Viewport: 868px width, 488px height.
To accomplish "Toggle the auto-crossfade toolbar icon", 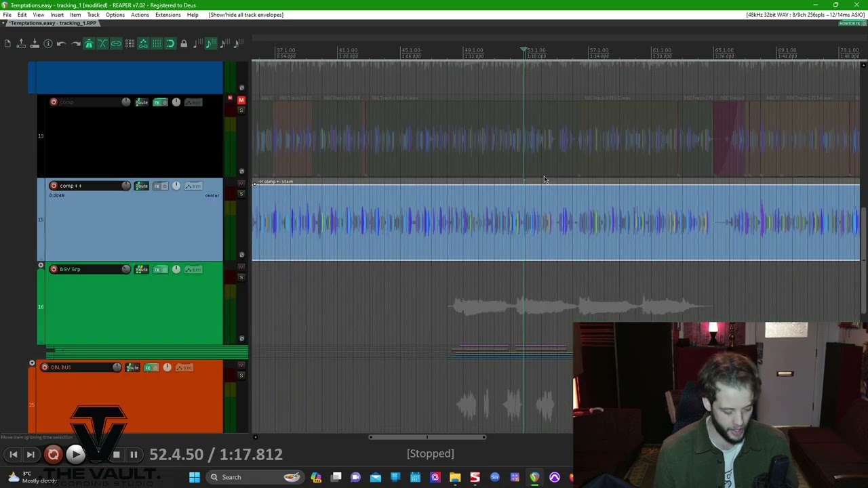I will 102,43.
